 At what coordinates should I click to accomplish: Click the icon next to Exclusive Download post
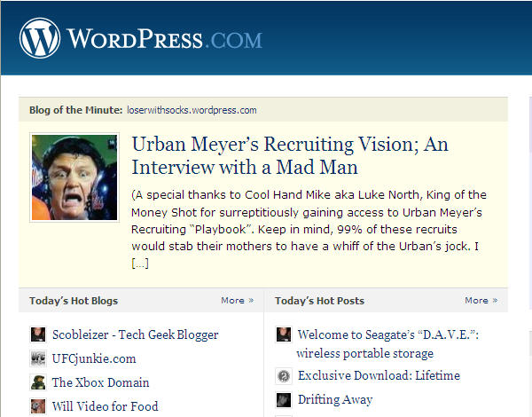(x=284, y=375)
